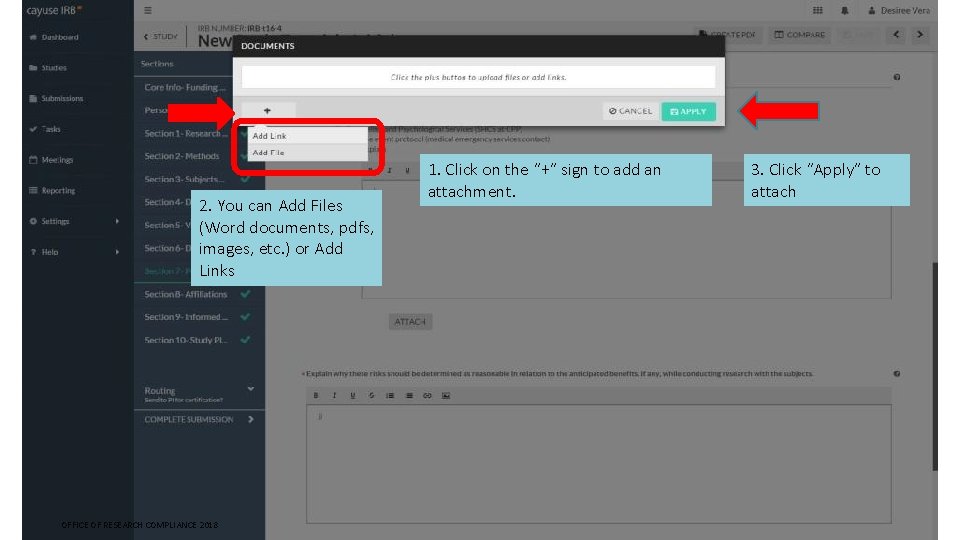
Task: Open Section 8 - Affiliations
Action: [x=186, y=294]
